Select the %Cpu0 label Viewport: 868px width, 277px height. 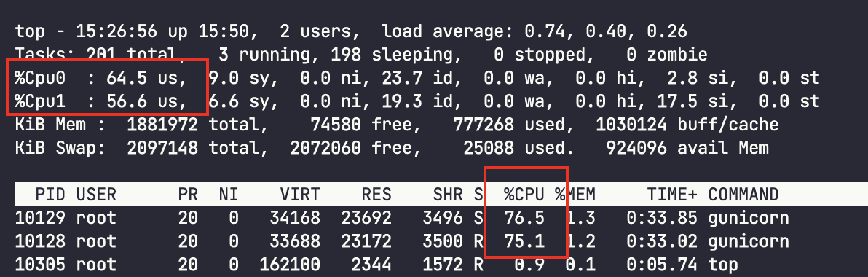40,79
